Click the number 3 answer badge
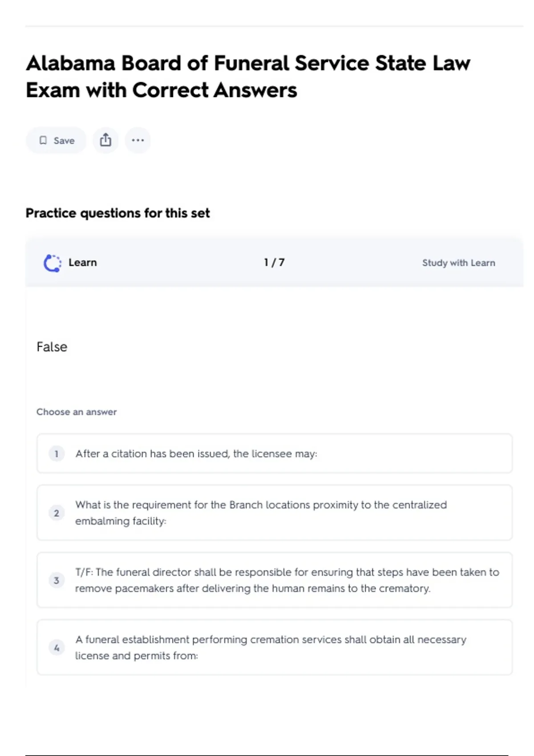Image resolution: width=534 pixels, height=756 pixels. click(57, 580)
